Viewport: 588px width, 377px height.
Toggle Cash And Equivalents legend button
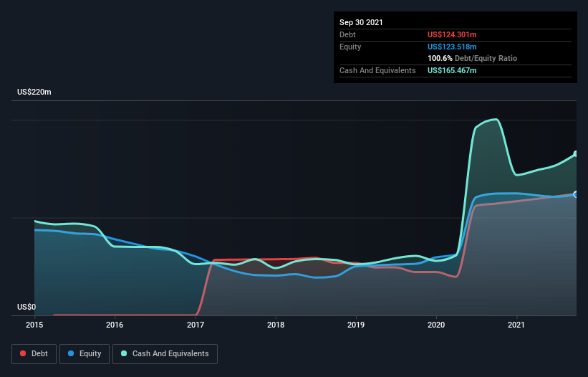165,354
